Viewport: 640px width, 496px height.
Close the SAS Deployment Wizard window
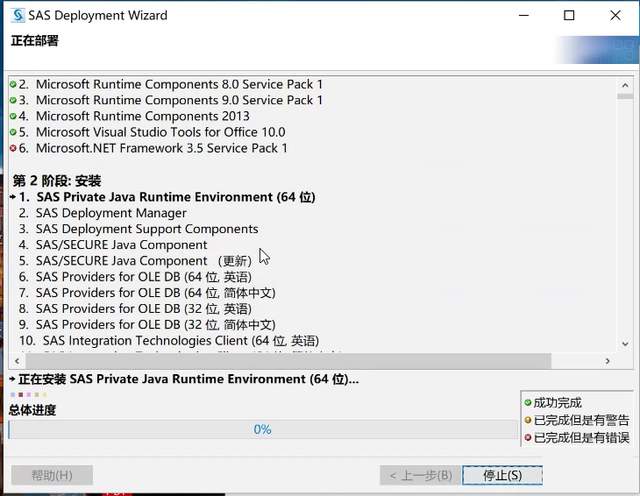click(616, 16)
